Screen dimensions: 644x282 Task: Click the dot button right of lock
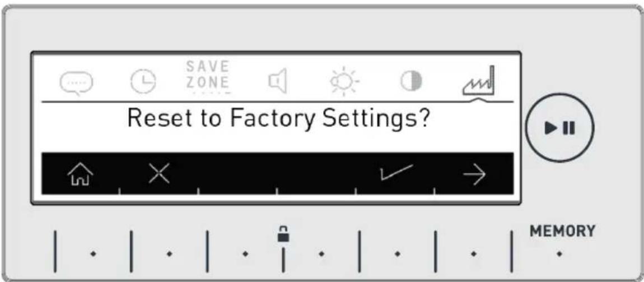tap(321, 254)
